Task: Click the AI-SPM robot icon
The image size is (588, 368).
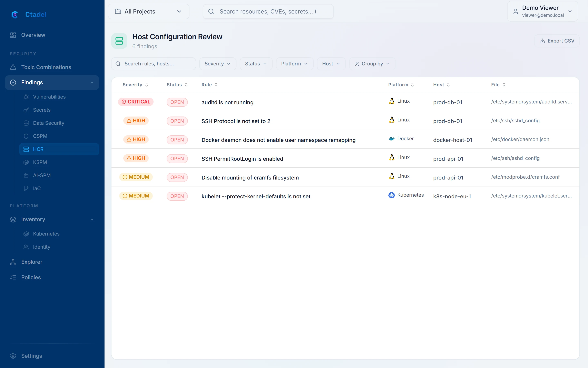Action: tap(26, 175)
